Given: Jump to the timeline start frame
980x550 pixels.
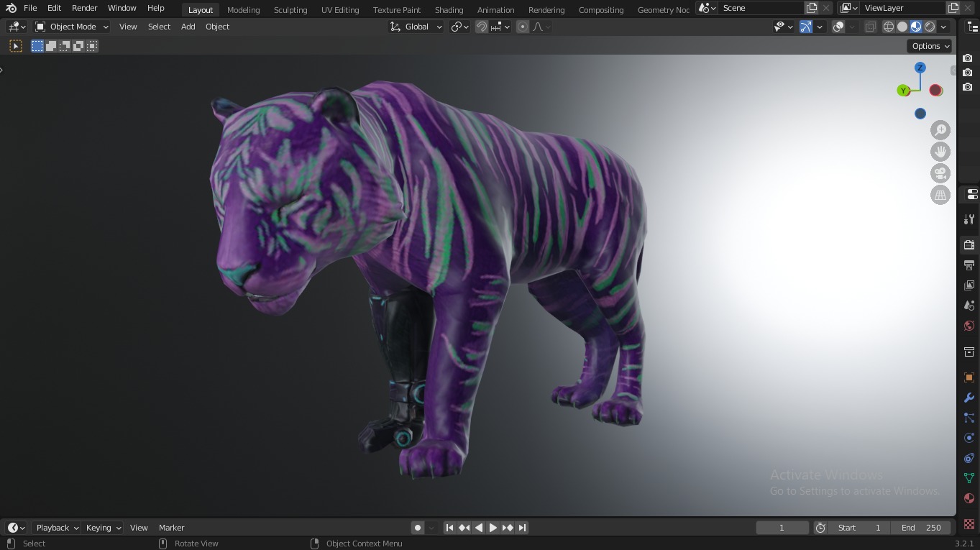Looking at the screenshot, I should pyautogui.click(x=449, y=528).
